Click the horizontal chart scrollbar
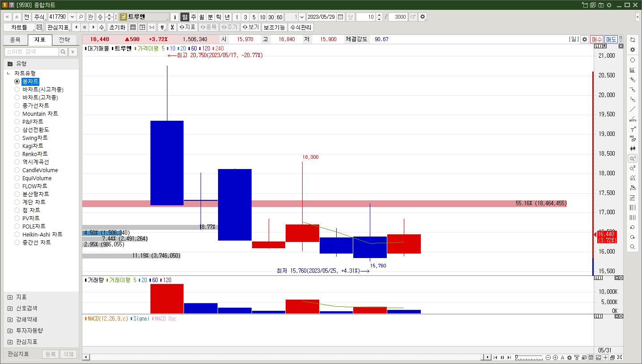The image size is (642, 364). (x=287, y=357)
